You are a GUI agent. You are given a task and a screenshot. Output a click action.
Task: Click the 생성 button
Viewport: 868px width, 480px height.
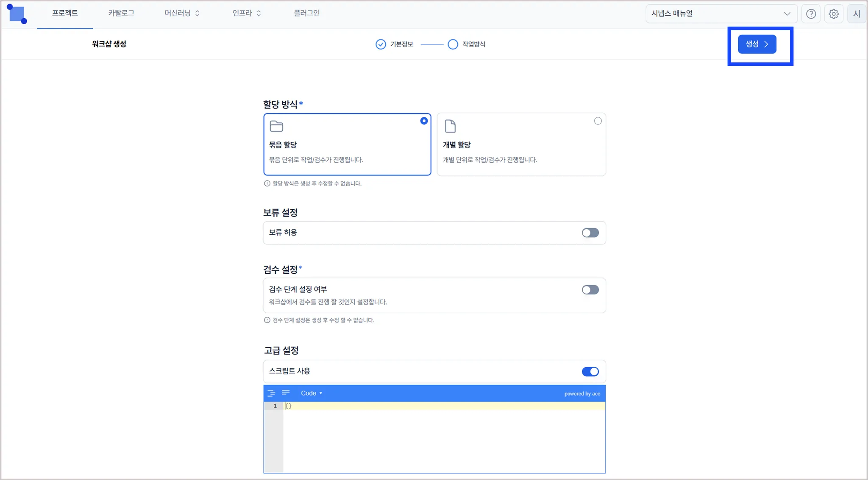(757, 44)
